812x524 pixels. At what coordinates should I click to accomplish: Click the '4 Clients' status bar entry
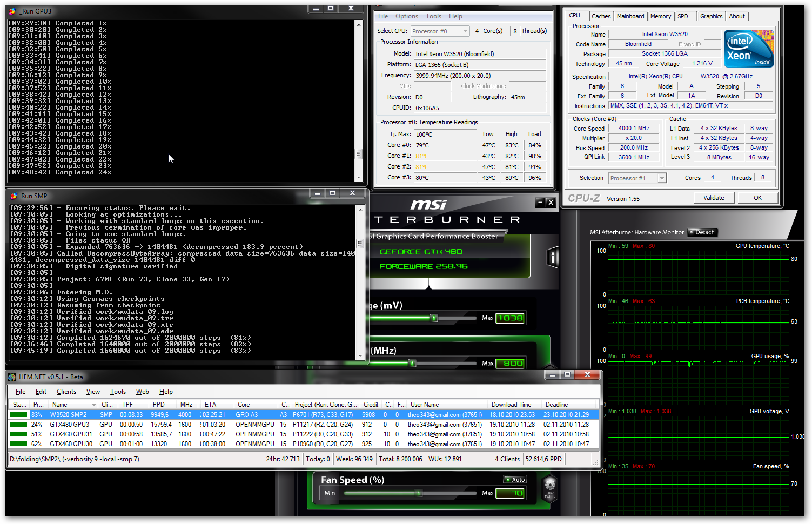click(x=507, y=459)
